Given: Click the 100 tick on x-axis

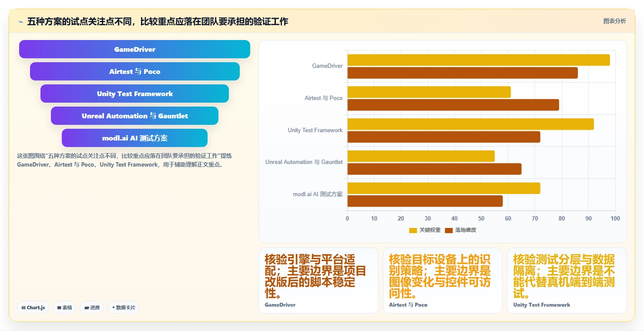Looking at the screenshot, I should [x=615, y=218].
